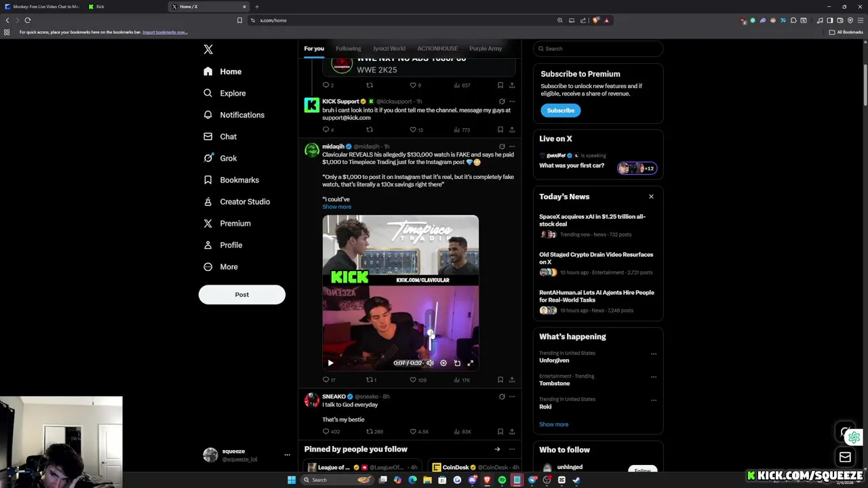
Task: Open more options on midaqih post
Action: click(512, 146)
